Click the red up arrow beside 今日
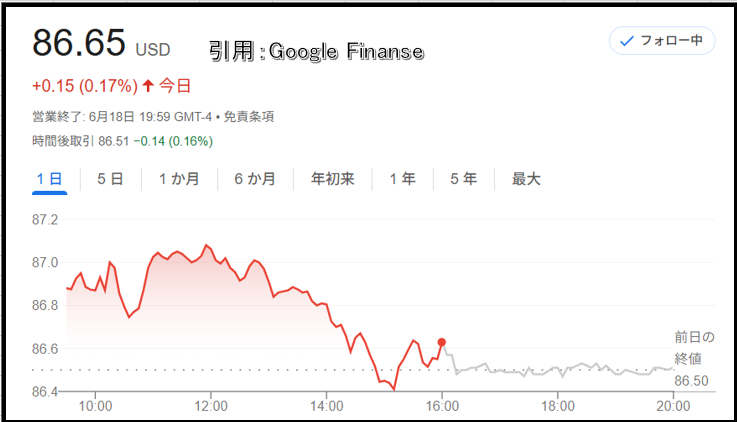 tap(148, 86)
